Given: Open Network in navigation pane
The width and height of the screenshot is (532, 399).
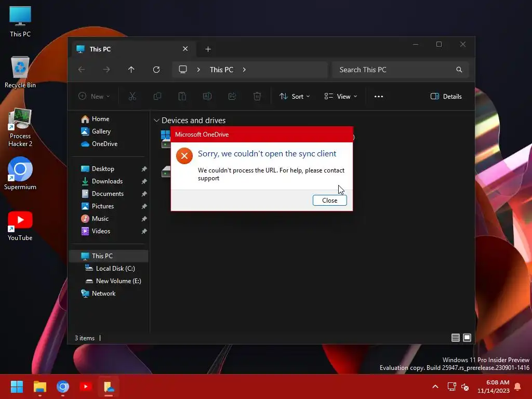Looking at the screenshot, I should (103, 294).
